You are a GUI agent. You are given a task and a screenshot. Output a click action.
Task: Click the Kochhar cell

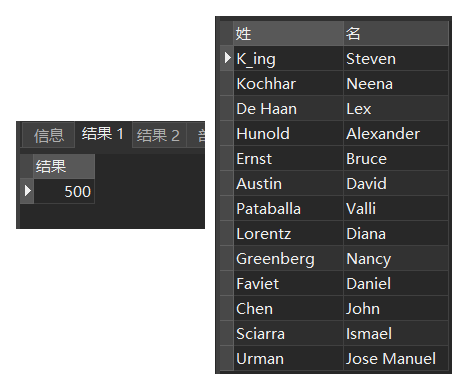288,83
